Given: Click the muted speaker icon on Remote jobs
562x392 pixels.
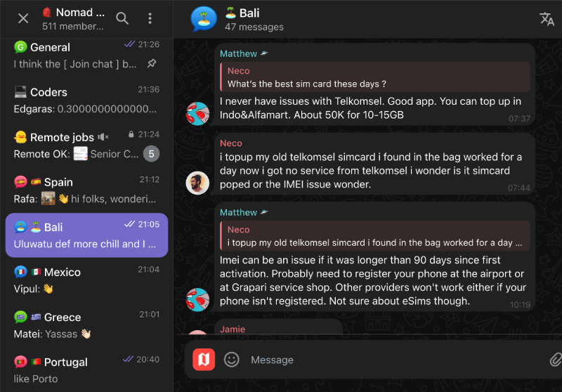Looking at the screenshot, I should coord(104,137).
